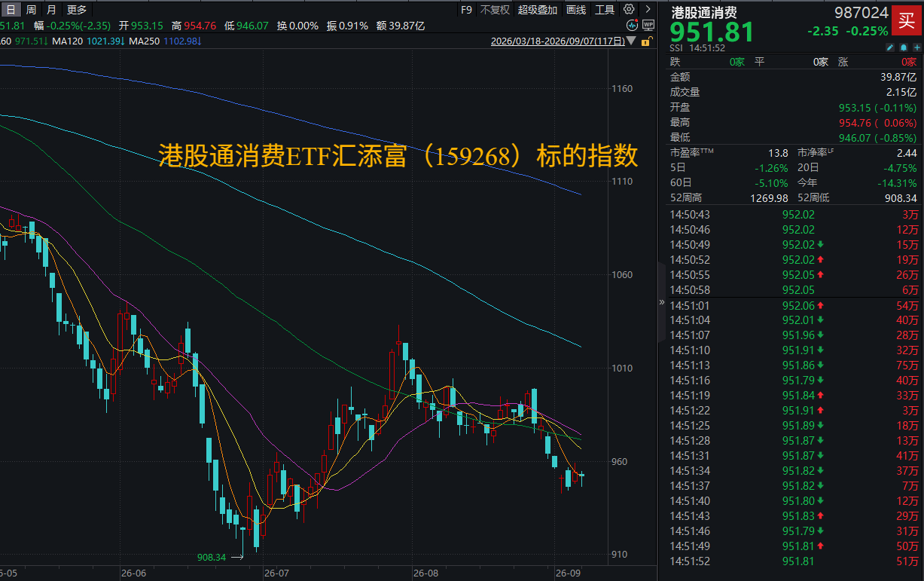Click the 1060 price axis label
Viewport: 924px width, 581px height.
pos(623,275)
